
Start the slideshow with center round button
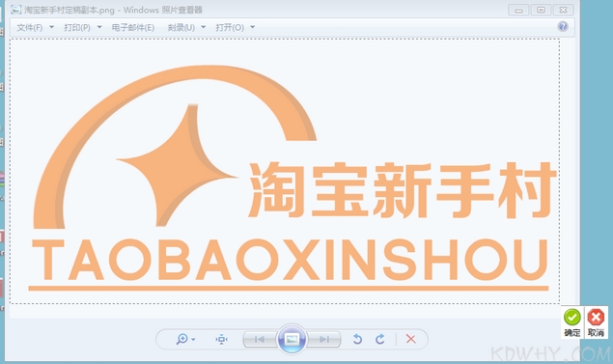pyautogui.click(x=292, y=339)
